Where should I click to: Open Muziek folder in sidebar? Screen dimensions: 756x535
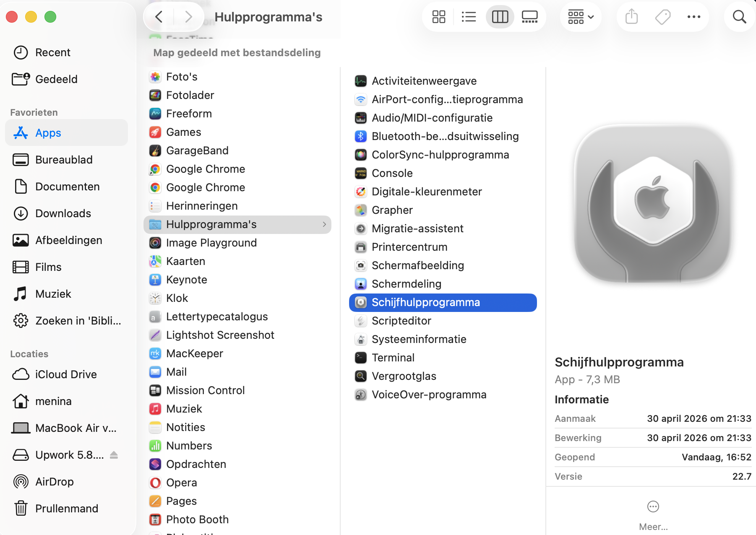pos(66,294)
